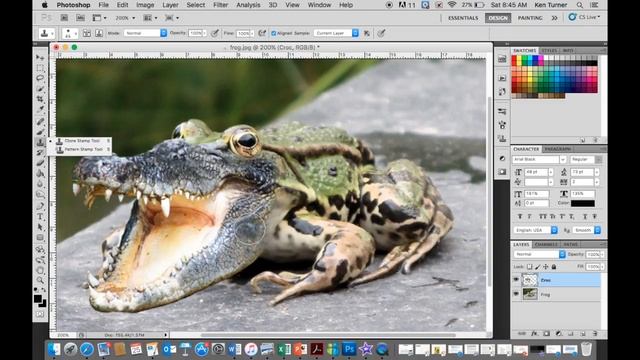Show more workspaces double arrow
This screenshot has height=360, width=640.
tap(554, 18)
